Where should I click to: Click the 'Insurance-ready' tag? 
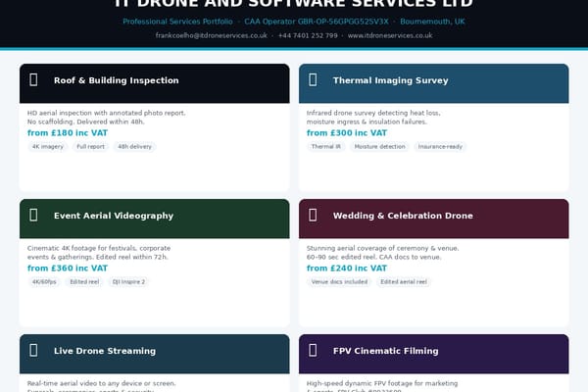click(440, 147)
